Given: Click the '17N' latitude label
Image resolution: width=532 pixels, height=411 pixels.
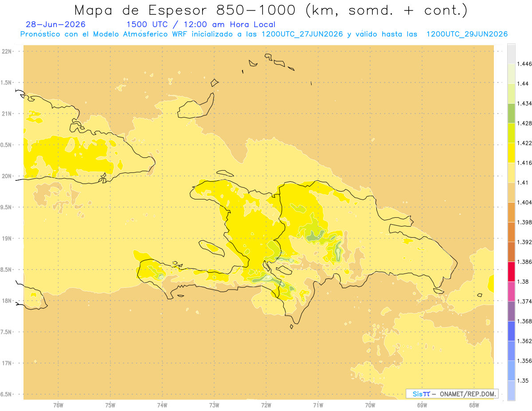Looking at the screenshot, I should pos(7,363).
